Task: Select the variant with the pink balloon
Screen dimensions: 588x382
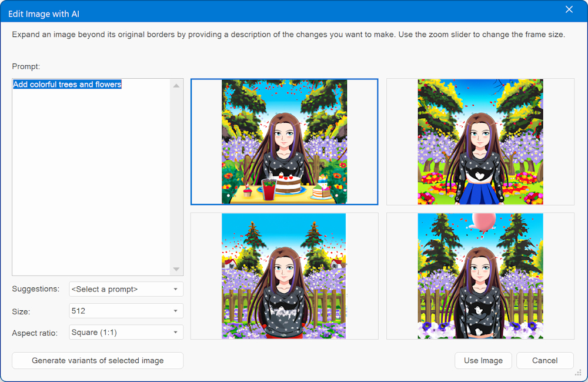Action: [x=480, y=276]
